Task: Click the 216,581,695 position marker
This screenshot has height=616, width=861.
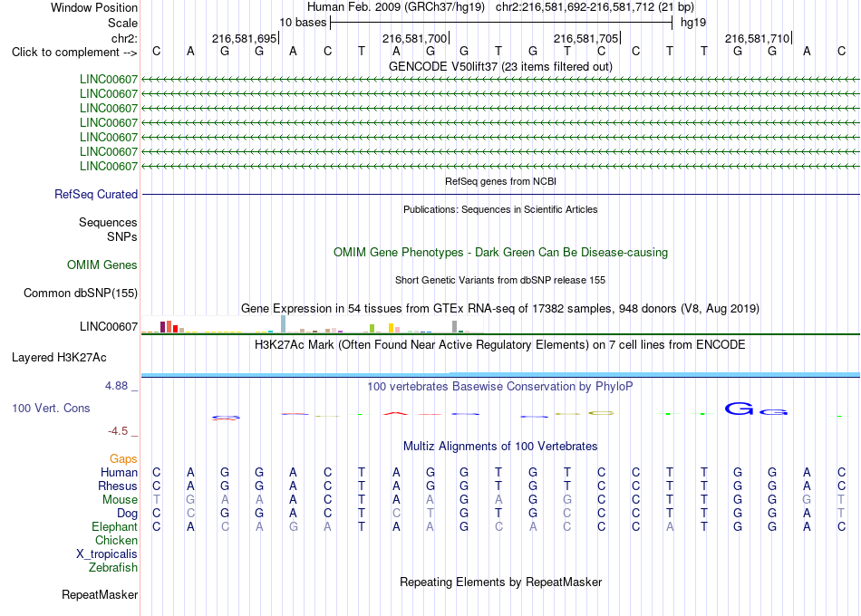Action: click(245, 38)
